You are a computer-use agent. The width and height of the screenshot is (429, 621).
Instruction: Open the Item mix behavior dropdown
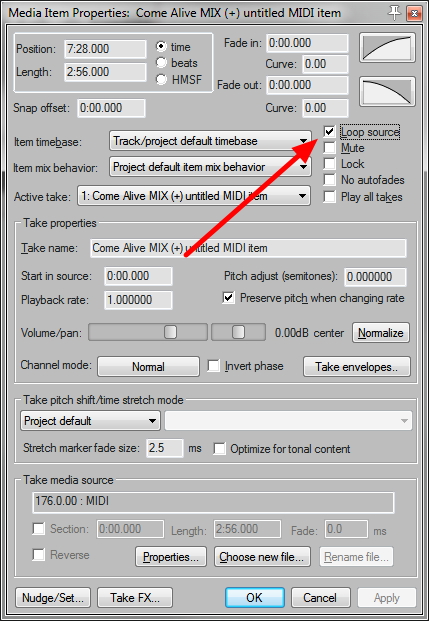[210, 167]
